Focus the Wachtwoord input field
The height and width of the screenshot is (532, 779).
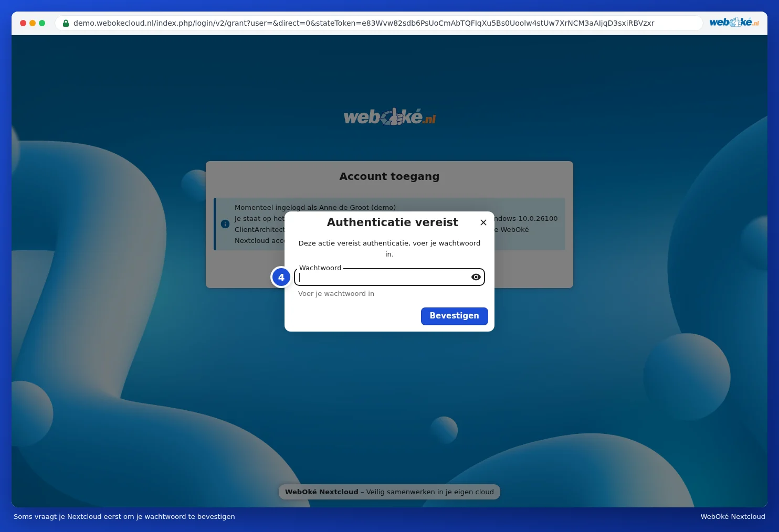(x=389, y=277)
